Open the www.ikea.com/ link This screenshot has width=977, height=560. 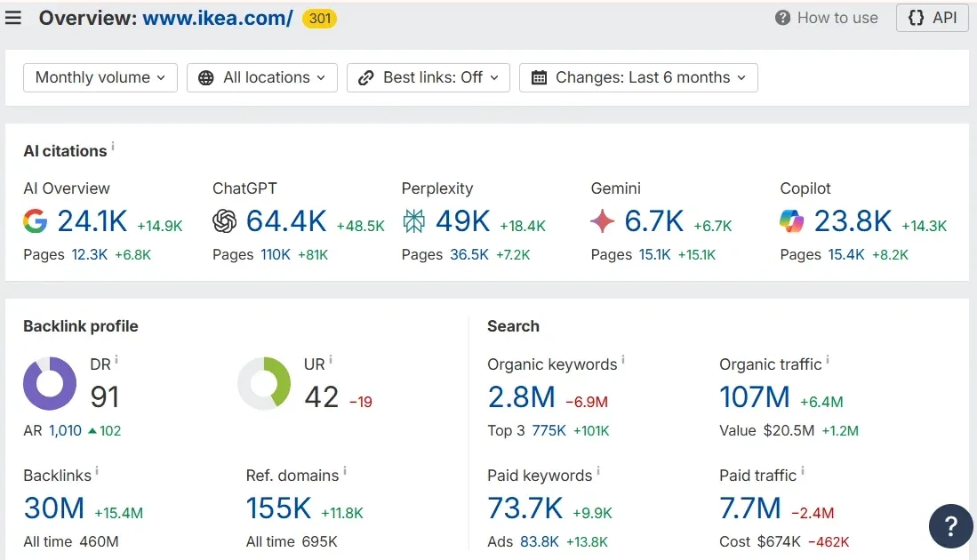(x=218, y=18)
